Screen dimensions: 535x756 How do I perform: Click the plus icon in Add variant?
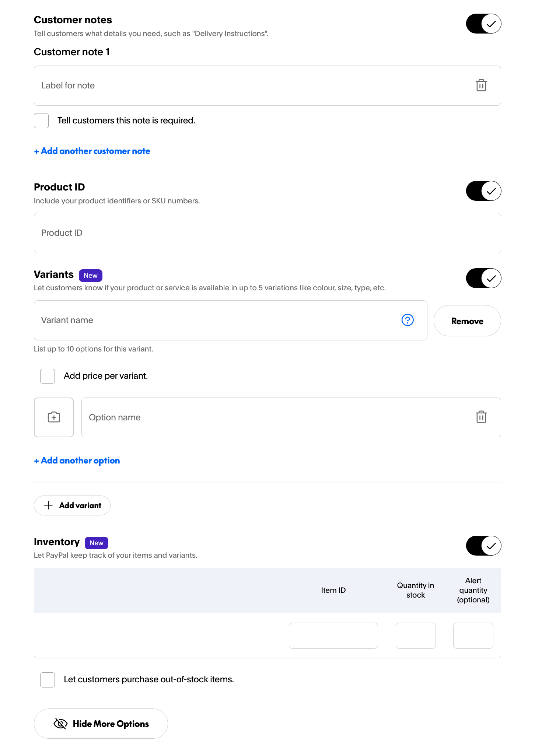pos(48,505)
